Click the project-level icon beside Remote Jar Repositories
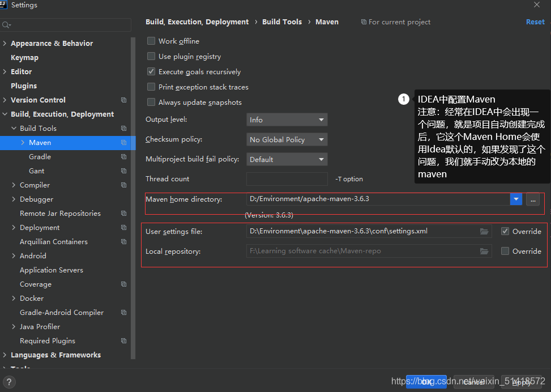Viewport: 551px width, 392px height. point(123,214)
